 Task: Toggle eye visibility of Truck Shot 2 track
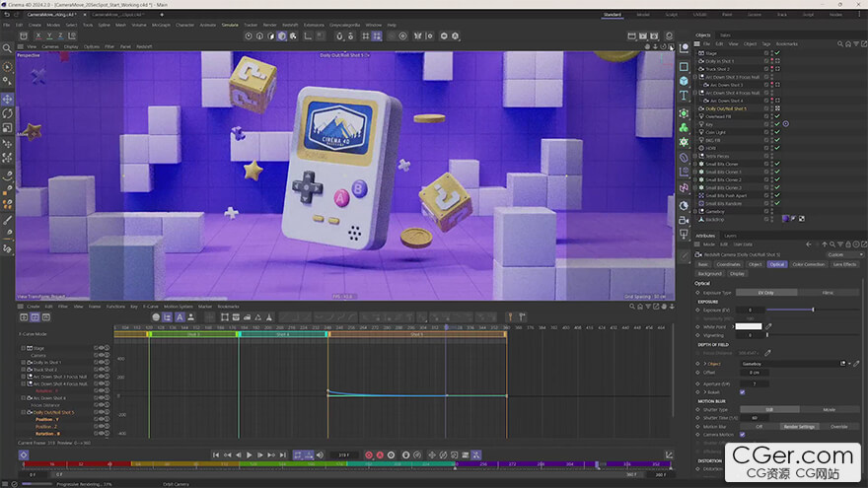101,369
